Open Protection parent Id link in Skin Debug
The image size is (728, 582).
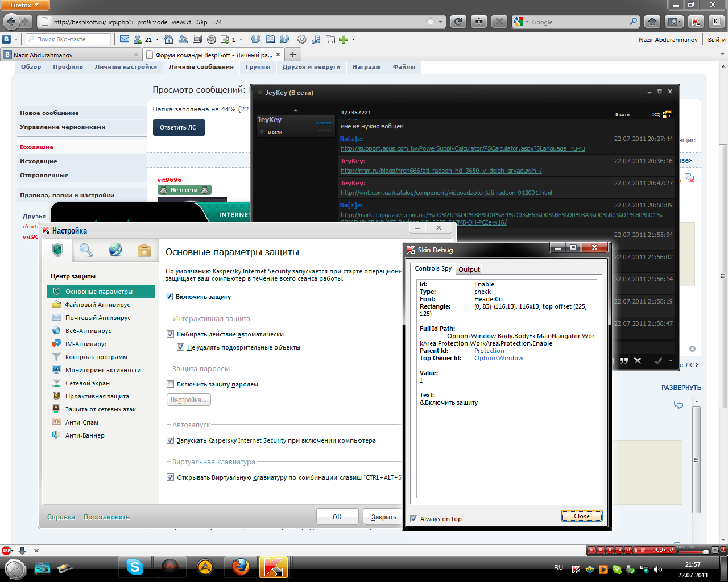coord(489,351)
